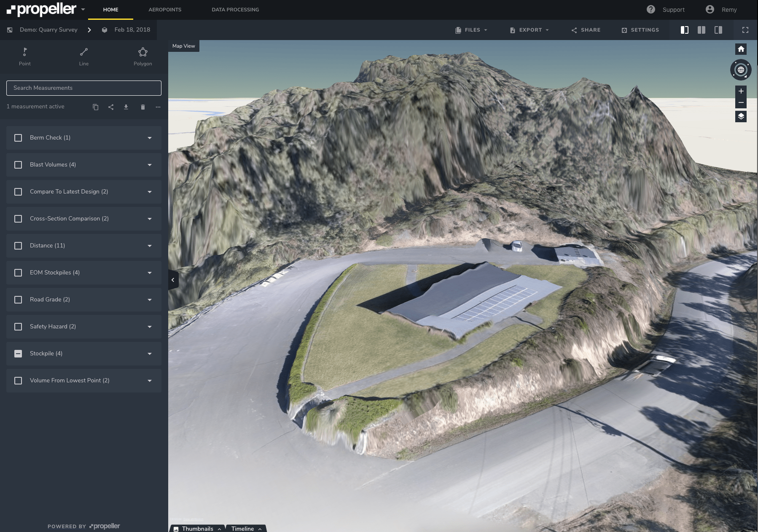The height and width of the screenshot is (532, 758).
Task: Download the active measurement
Action: pos(126,107)
